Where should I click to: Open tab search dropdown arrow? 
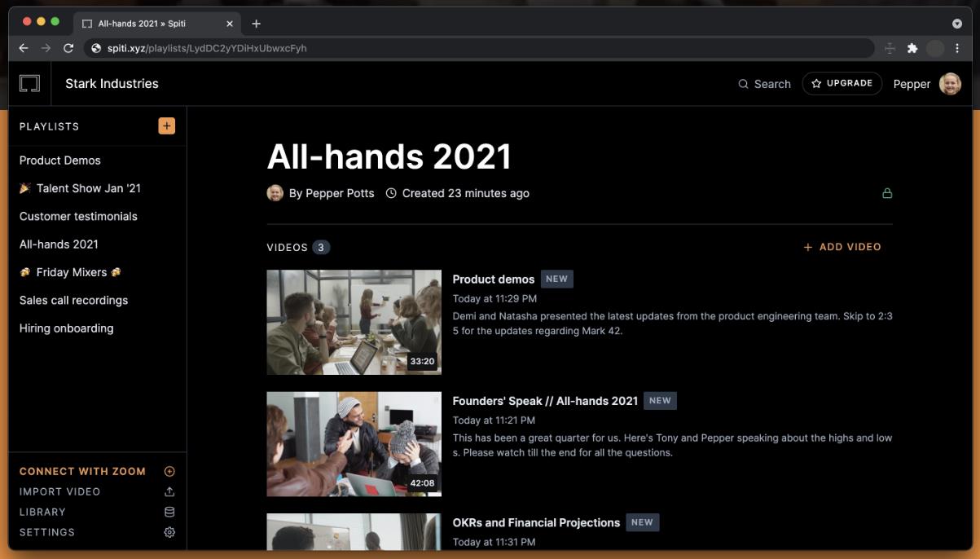coord(957,24)
